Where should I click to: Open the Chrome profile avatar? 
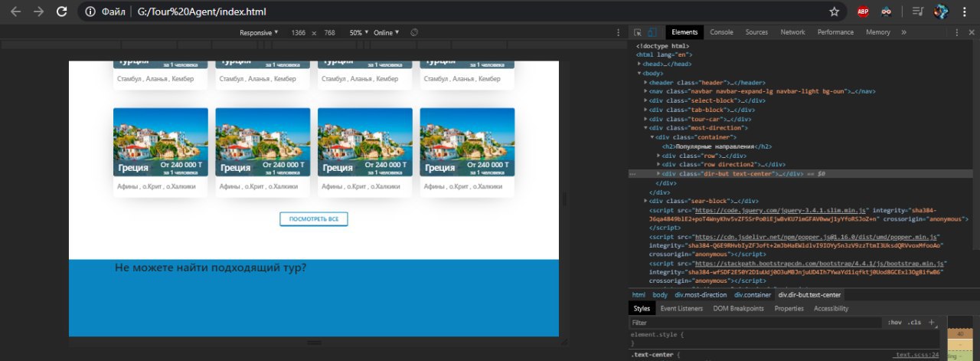[941, 11]
